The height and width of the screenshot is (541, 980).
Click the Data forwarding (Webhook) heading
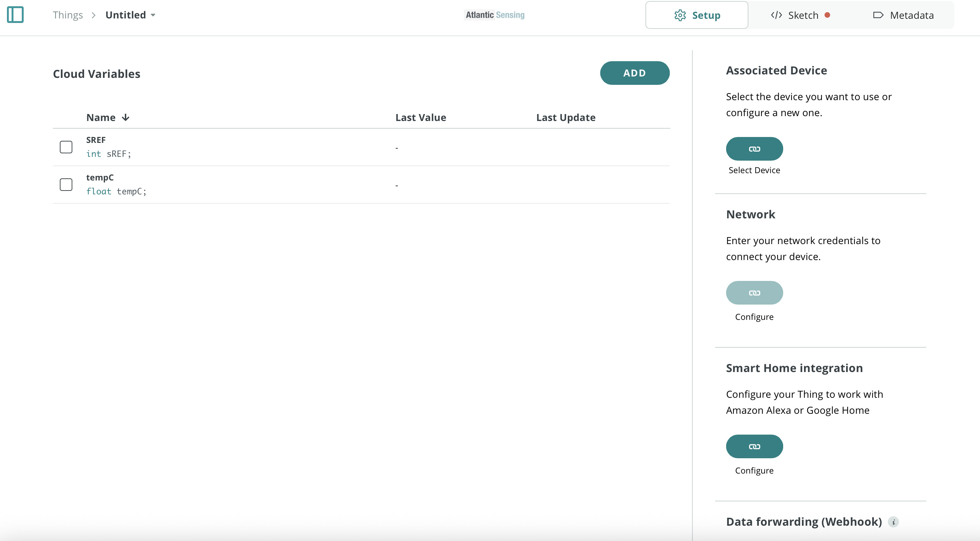(x=804, y=522)
